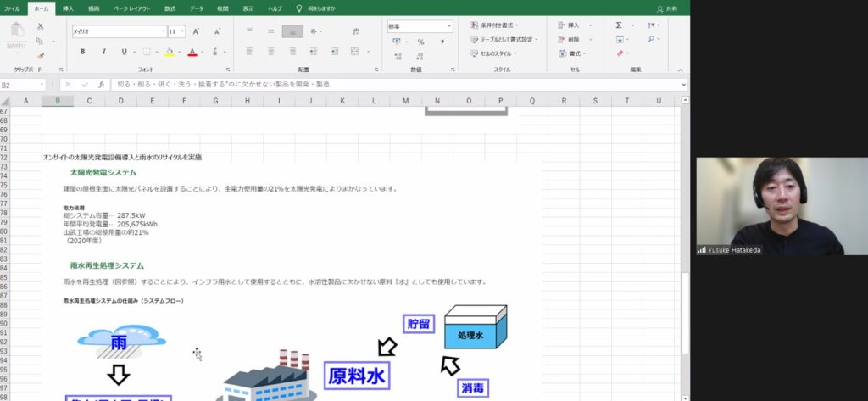The image size is (868, 401).
Task: Click the Decrease Indent icon
Action: point(314,52)
